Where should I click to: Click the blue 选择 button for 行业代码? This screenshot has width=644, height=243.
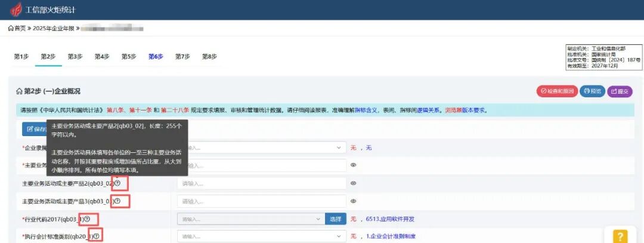(336, 219)
